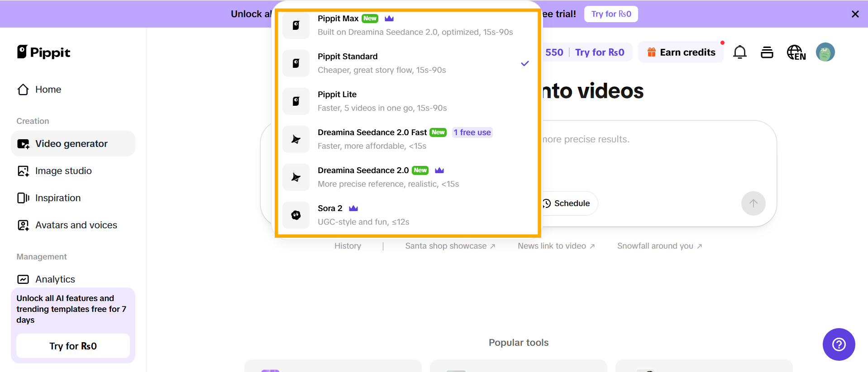The image size is (868, 372).
Task: Click the gift icon on Earn credits
Action: [x=651, y=52]
